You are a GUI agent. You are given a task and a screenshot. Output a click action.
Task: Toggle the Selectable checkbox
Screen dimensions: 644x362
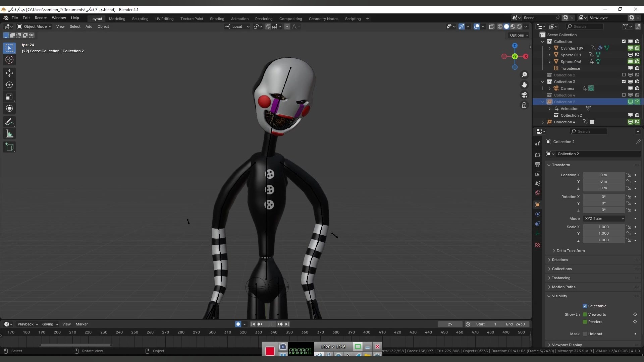click(585, 306)
